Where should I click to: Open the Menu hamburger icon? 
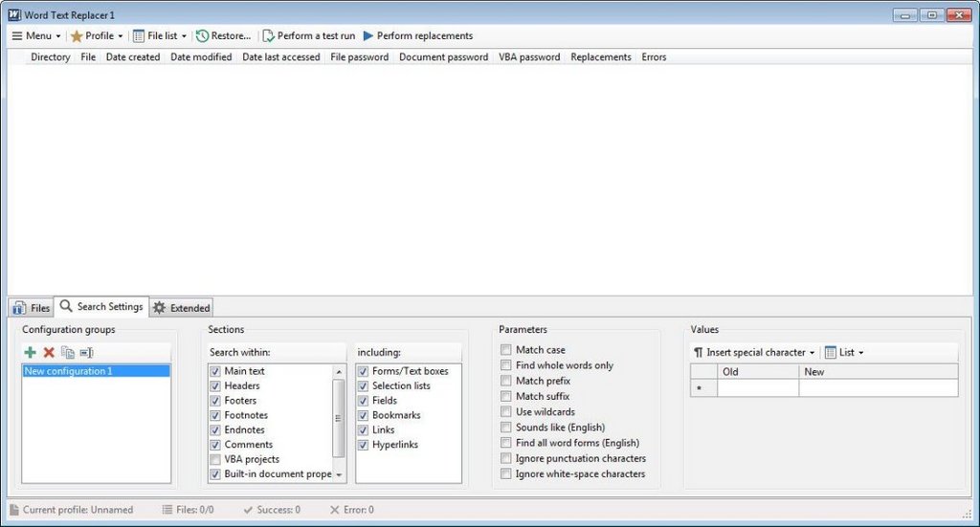[x=17, y=36]
